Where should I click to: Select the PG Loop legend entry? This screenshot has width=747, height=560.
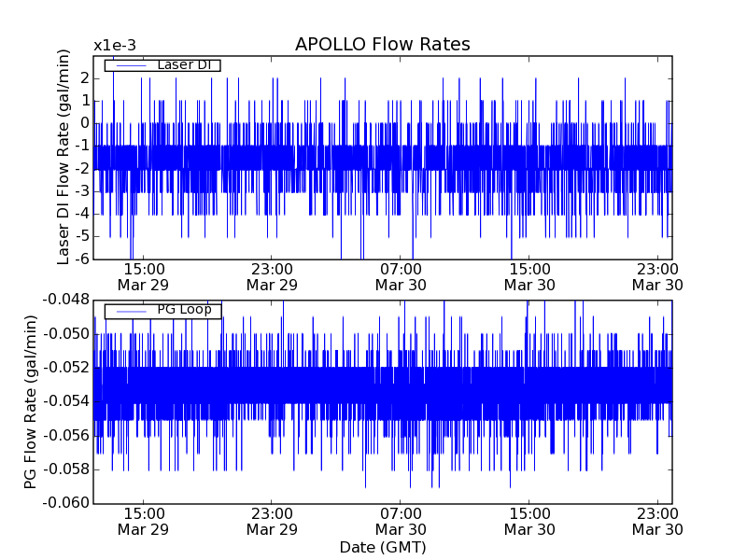click(183, 310)
